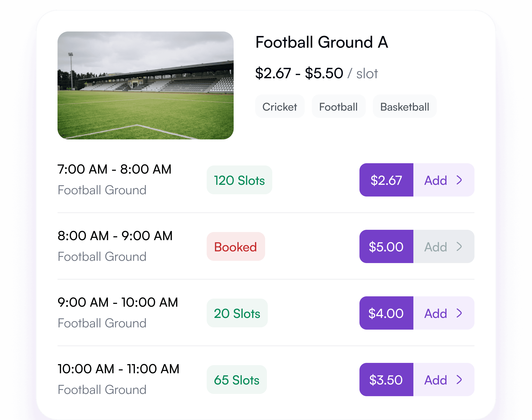532x420 pixels.
Task: Click the 20 Slots availability badge
Action: pos(237,313)
